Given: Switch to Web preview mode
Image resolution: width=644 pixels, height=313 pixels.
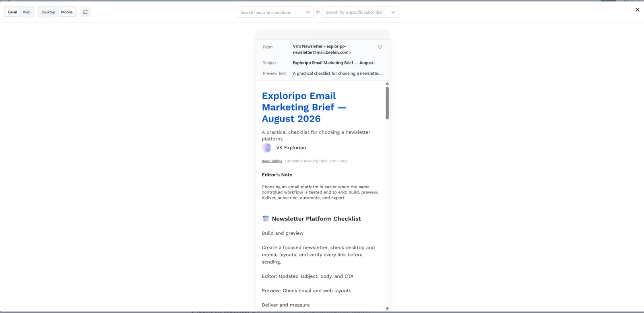Looking at the screenshot, I should pos(27,12).
